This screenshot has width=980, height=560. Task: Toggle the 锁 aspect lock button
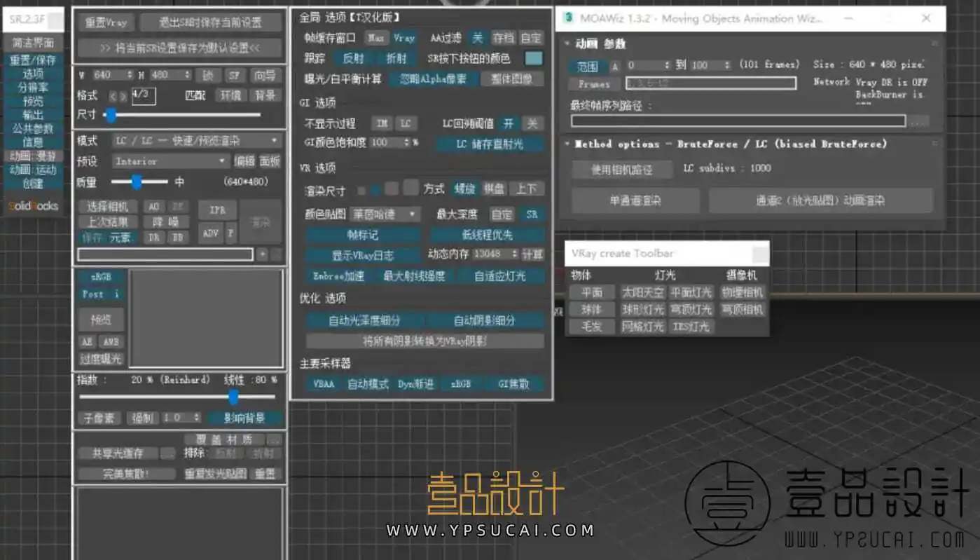pyautogui.click(x=207, y=75)
